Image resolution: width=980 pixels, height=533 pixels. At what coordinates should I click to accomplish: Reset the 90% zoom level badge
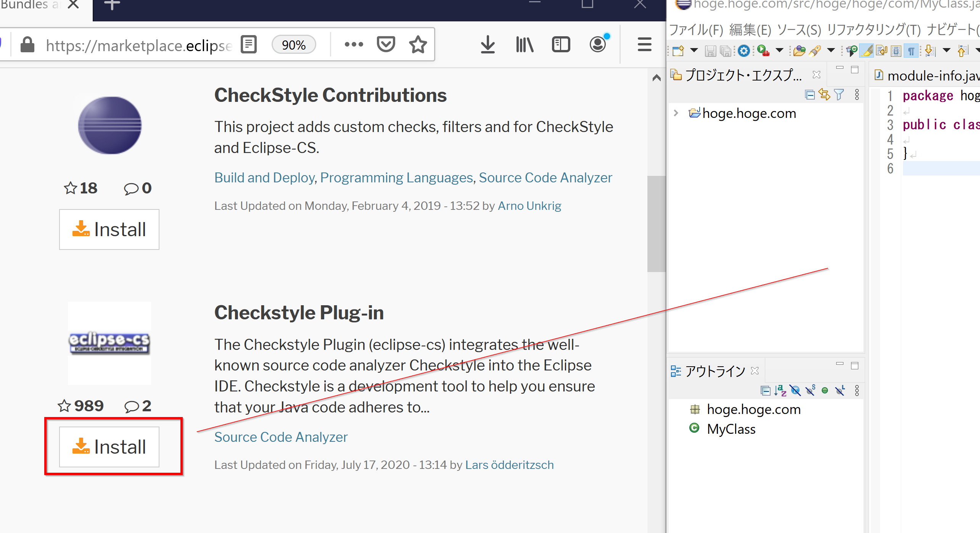pos(294,45)
